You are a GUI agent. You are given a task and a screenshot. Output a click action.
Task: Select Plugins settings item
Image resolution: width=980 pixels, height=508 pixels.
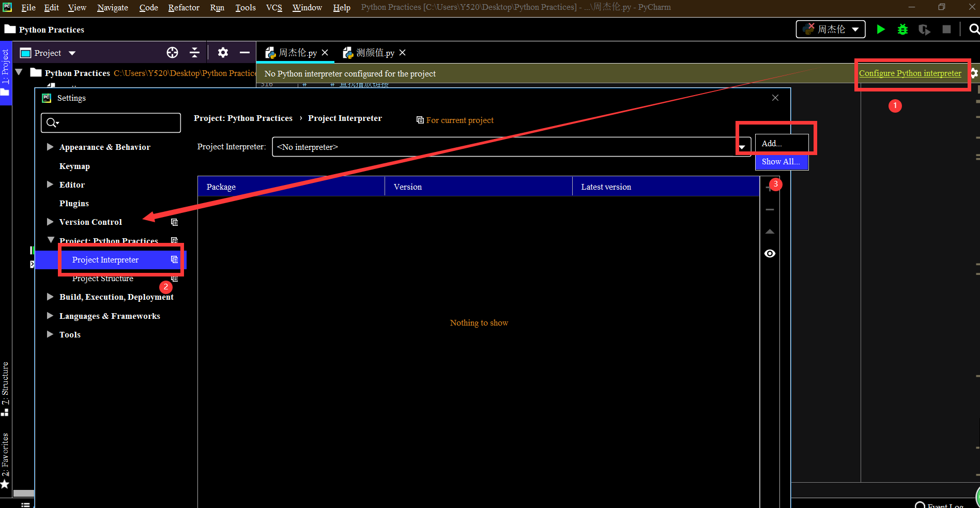click(74, 203)
